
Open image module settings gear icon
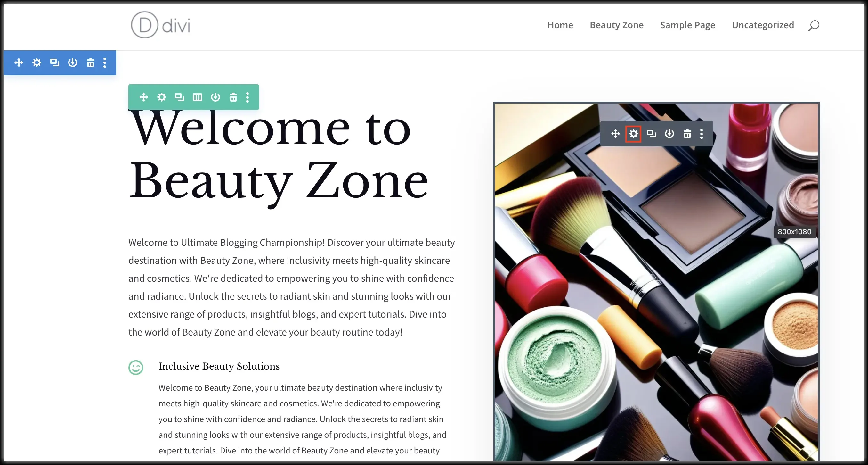pos(634,134)
